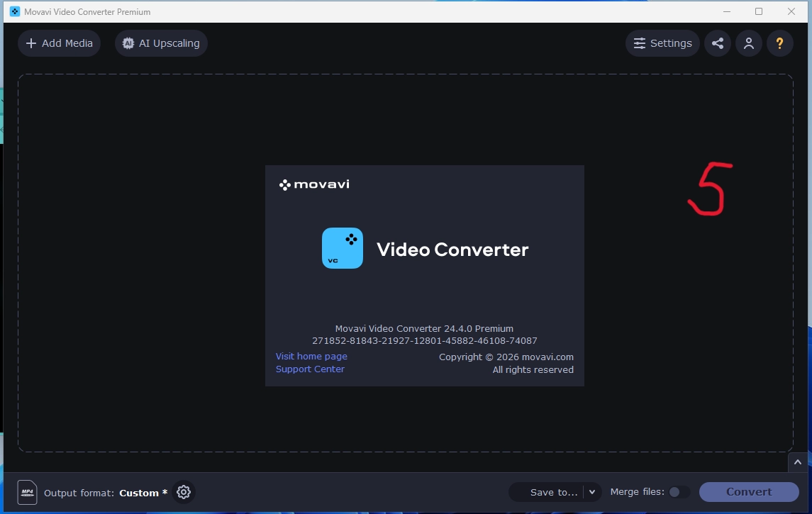Click the Movavi logo in the About dialog

[314, 185]
